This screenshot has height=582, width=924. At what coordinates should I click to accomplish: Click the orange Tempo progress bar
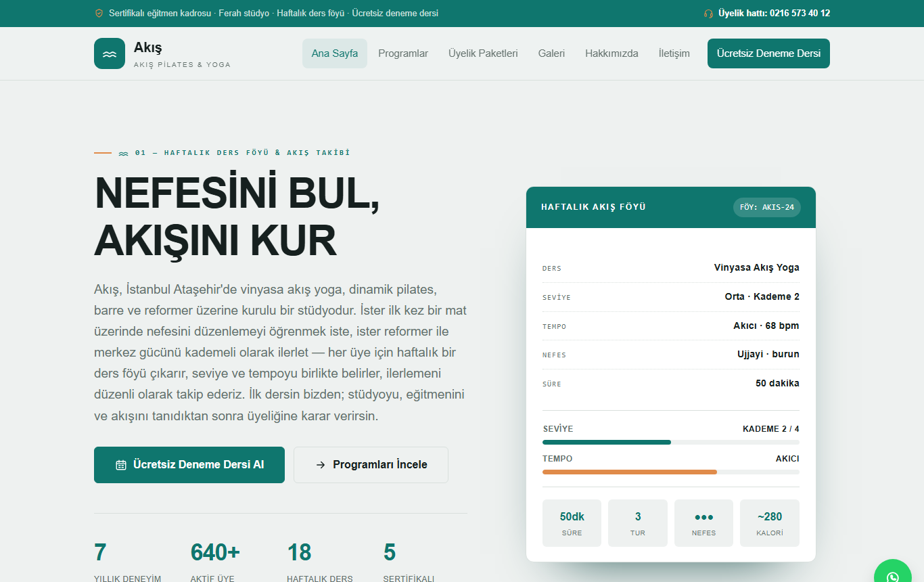(630, 472)
